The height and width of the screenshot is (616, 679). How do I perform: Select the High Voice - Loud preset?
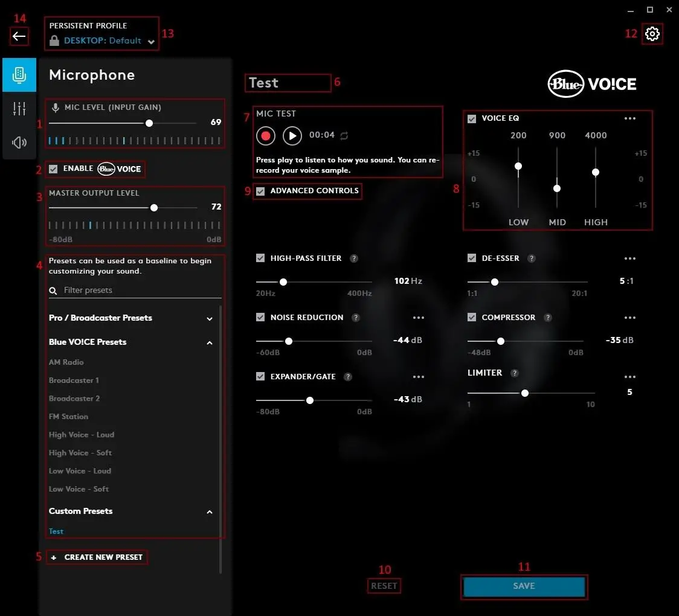pos(82,435)
